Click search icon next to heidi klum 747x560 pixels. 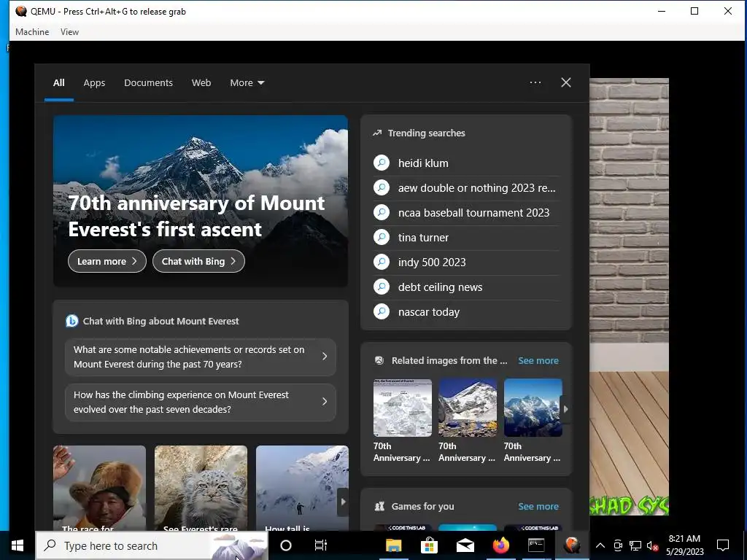pos(381,163)
